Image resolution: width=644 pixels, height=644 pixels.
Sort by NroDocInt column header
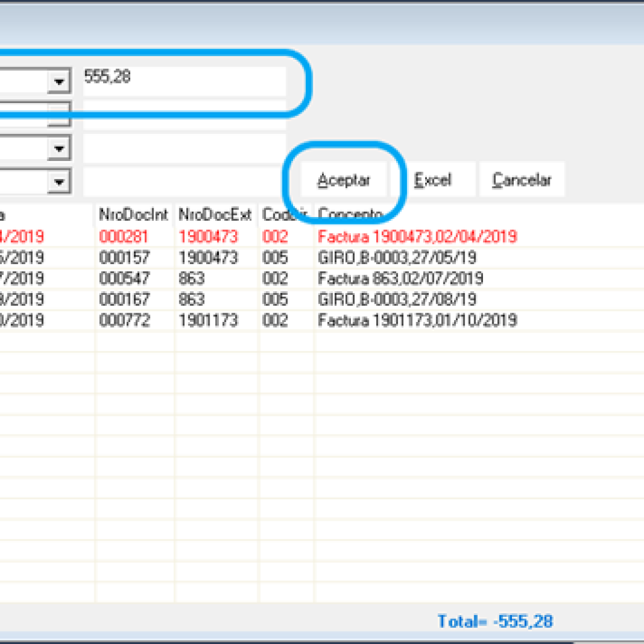(134, 214)
